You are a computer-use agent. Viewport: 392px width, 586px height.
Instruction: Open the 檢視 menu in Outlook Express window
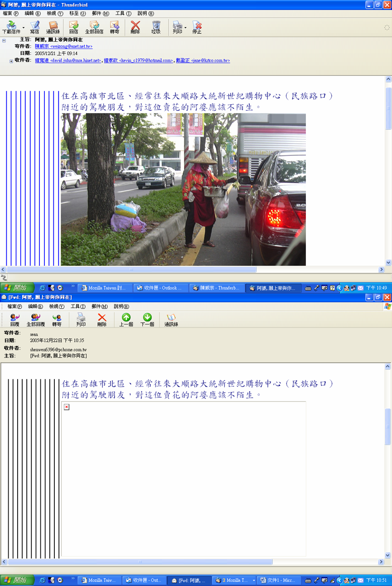tap(57, 306)
